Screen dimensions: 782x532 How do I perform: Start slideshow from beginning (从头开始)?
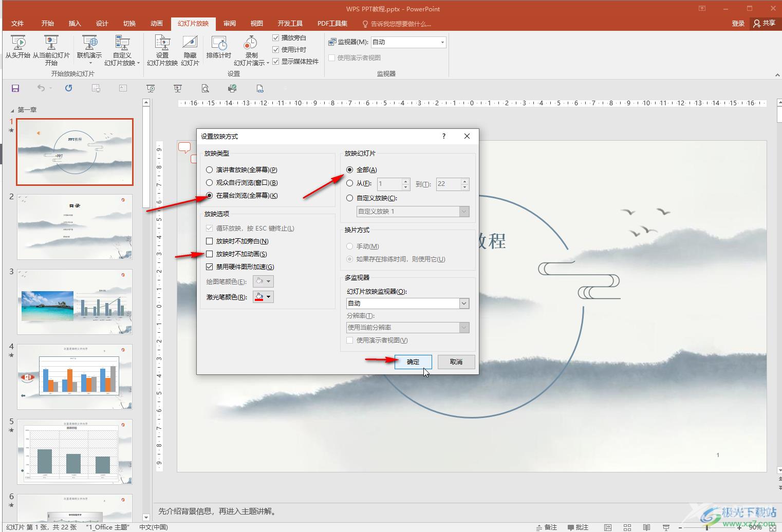click(18, 47)
